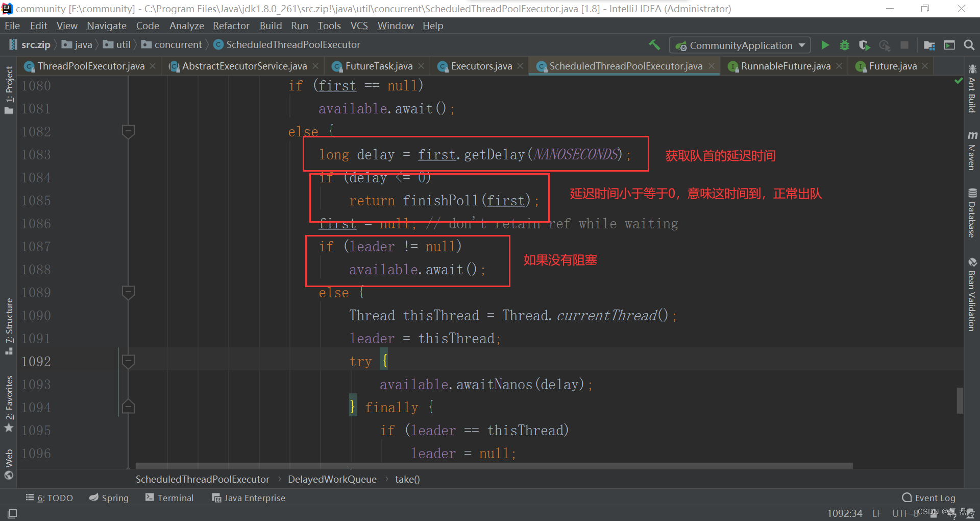Viewport: 980px width, 521px height.
Task: Open the VCS menu
Action: (359, 26)
